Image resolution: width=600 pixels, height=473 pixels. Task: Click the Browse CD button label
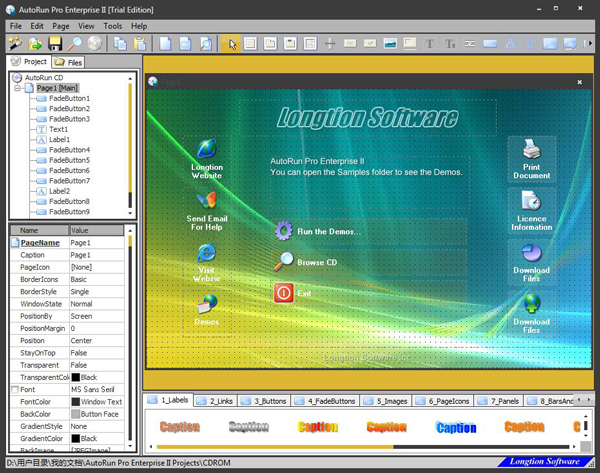click(317, 262)
